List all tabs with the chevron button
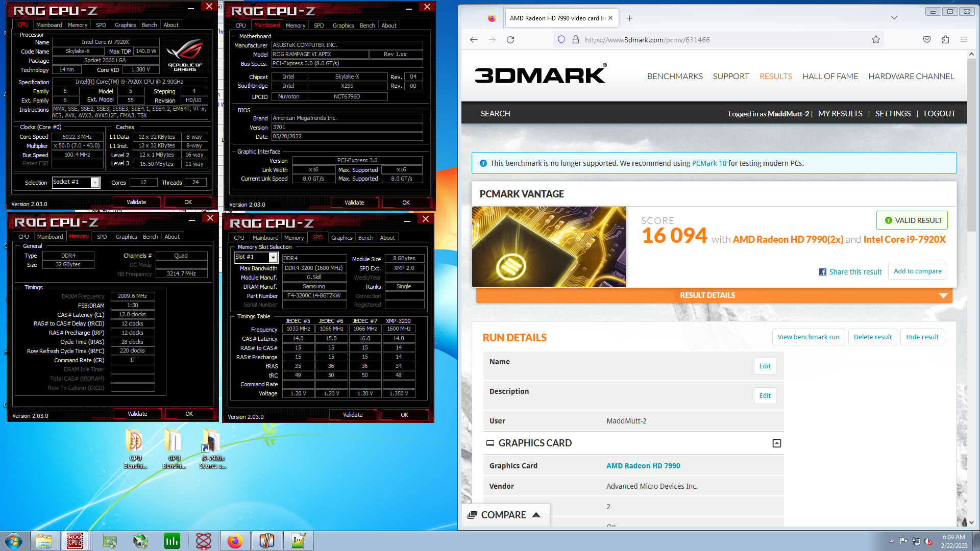 click(894, 18)
